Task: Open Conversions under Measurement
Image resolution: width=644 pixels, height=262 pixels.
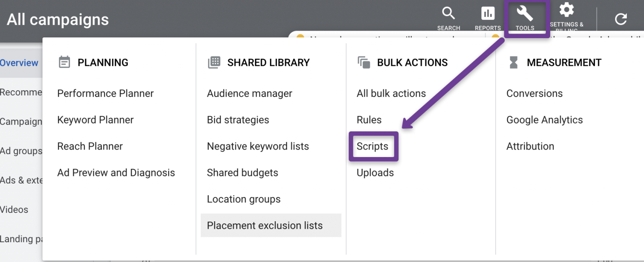Action: pyautogui.click(x=535, y=93)
